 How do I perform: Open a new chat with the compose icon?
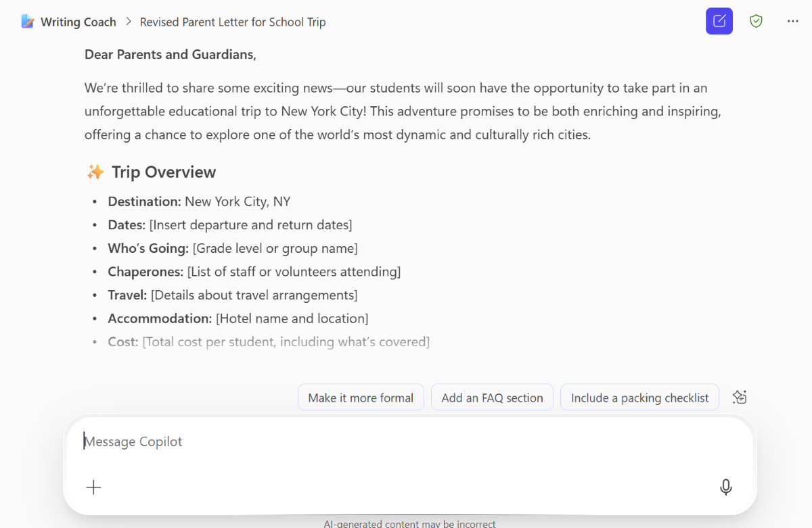point(719,21)
